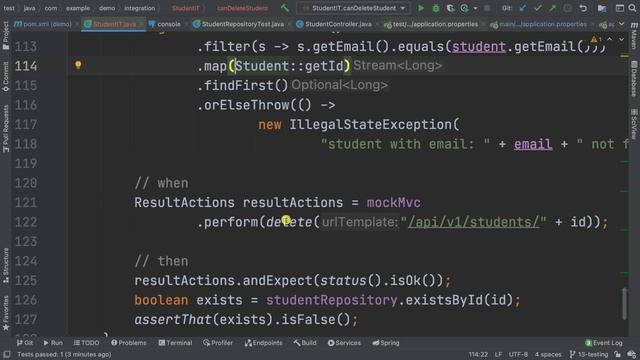Update project with the blue Git arrow

[x=523, y=8]
